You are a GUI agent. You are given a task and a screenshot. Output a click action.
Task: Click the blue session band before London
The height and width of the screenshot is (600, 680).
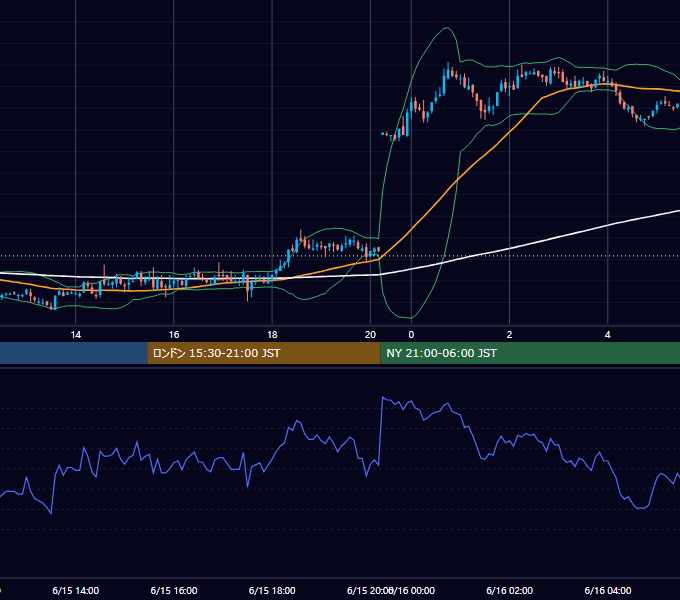74,353
